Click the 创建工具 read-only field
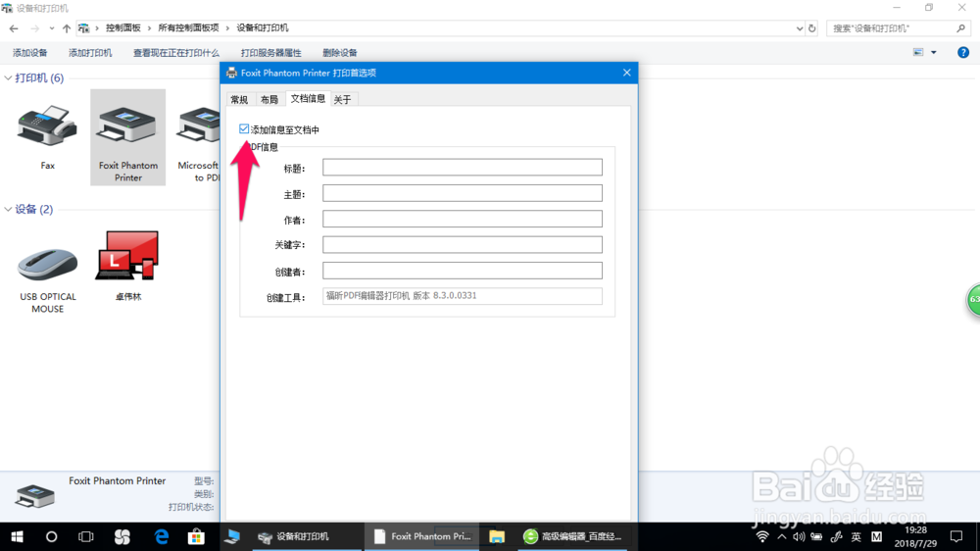The image size is (980, 551). pos(463,296)
